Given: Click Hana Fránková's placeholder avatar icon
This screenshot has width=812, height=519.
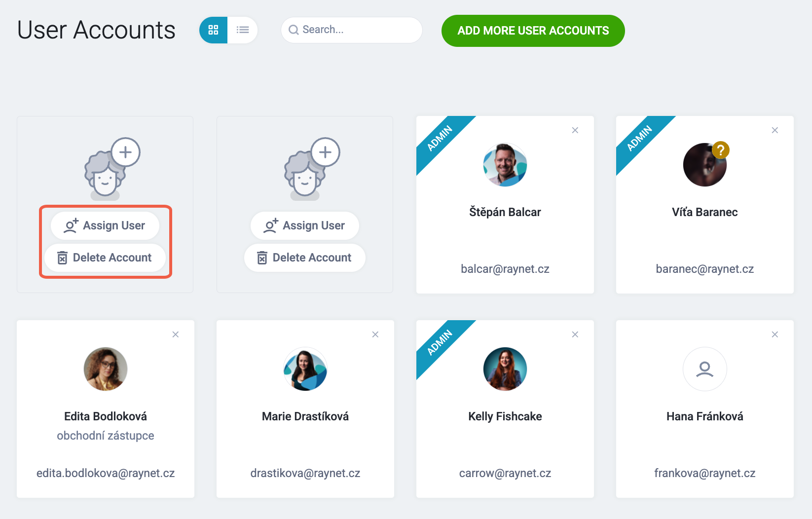Looking at the screenshot, I should 705,369.
